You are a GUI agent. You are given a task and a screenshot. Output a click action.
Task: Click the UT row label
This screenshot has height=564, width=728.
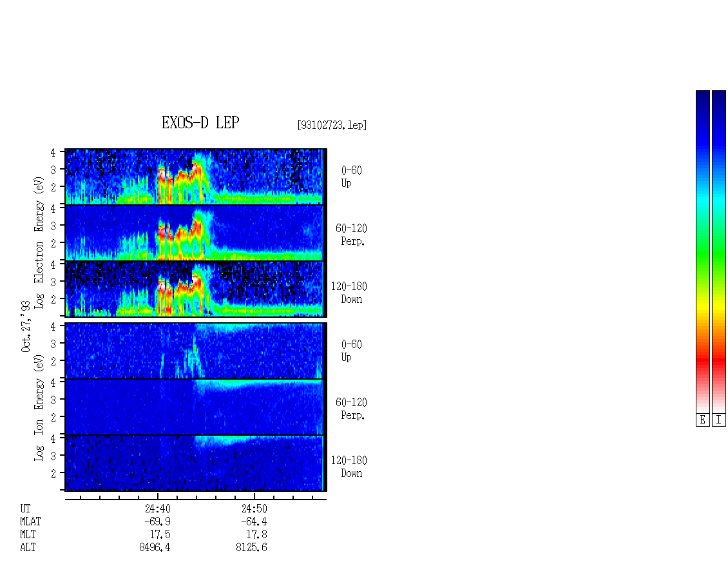click(x=25, y=509)
